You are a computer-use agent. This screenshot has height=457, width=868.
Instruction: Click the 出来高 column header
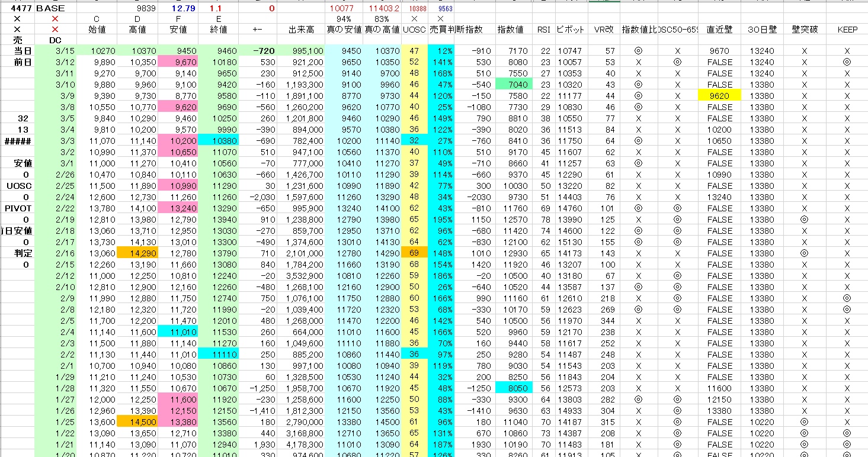[x=300, y=29]
